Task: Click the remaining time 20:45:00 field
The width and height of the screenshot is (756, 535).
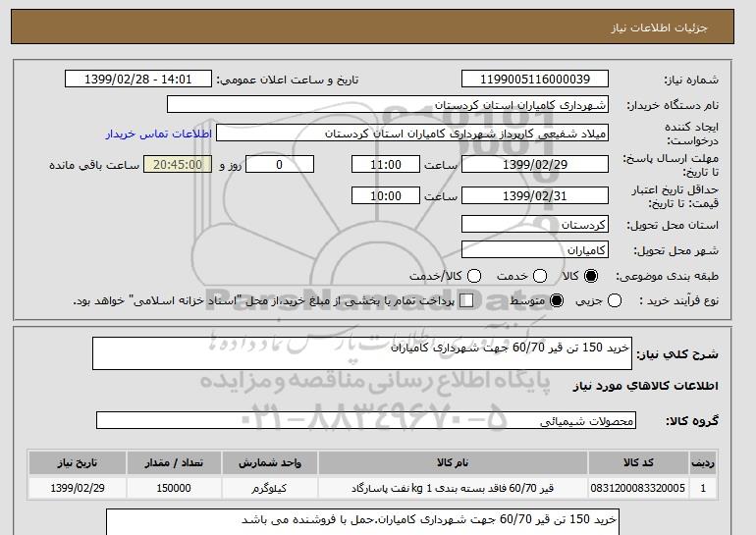Action: [x=178, y=164]
